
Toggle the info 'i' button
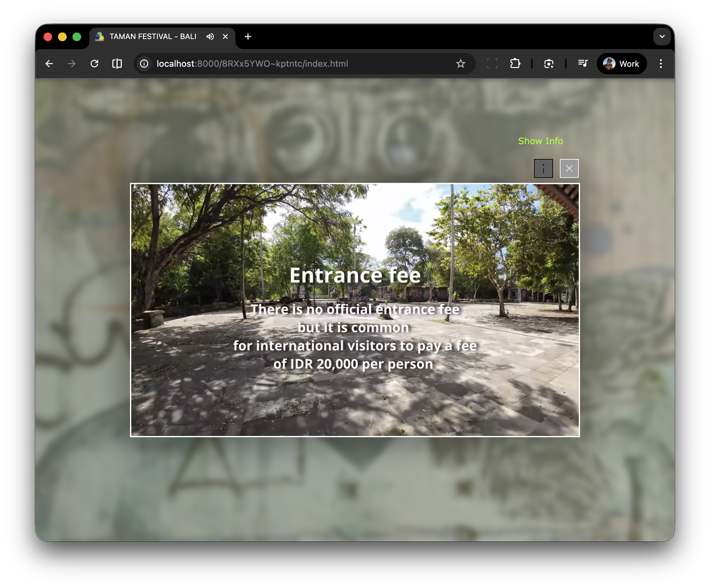click(543, 168)
